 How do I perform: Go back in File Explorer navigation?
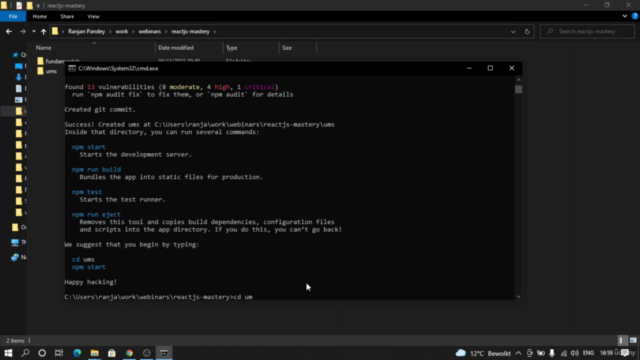9,31
